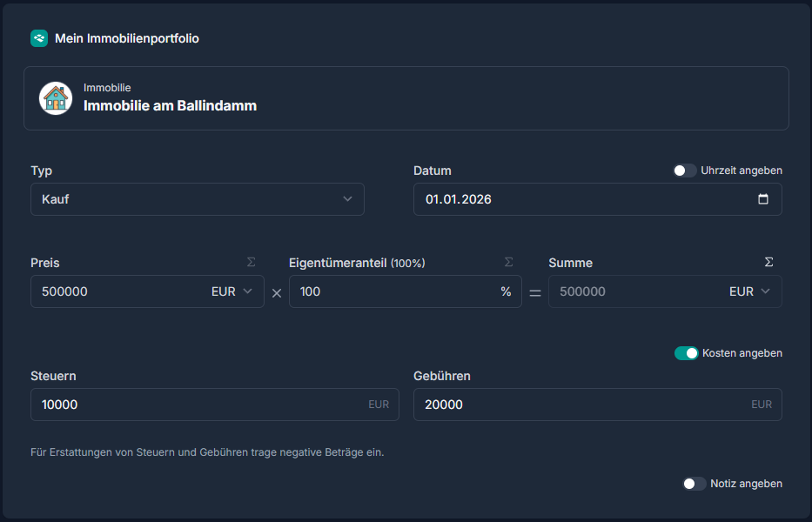Image resolution: width=812 pixels, height=522 pixels.
Task: Click the hint text about negative Beträge
Action: (208, 452)
